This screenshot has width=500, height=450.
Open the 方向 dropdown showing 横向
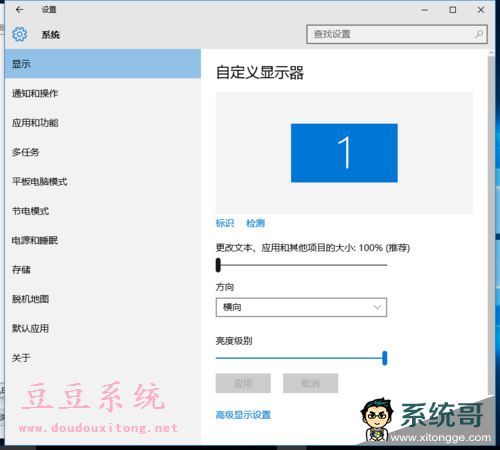pyautogui.click(x=301, y=307)
